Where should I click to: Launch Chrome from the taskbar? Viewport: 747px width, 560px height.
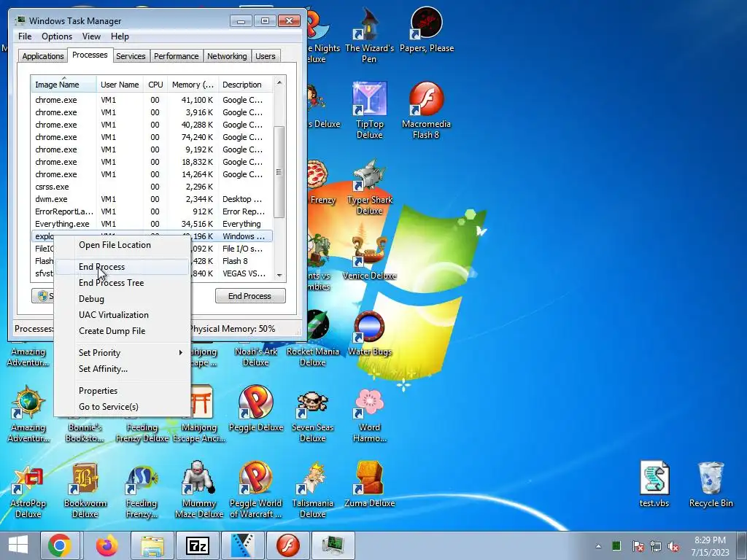60,545
